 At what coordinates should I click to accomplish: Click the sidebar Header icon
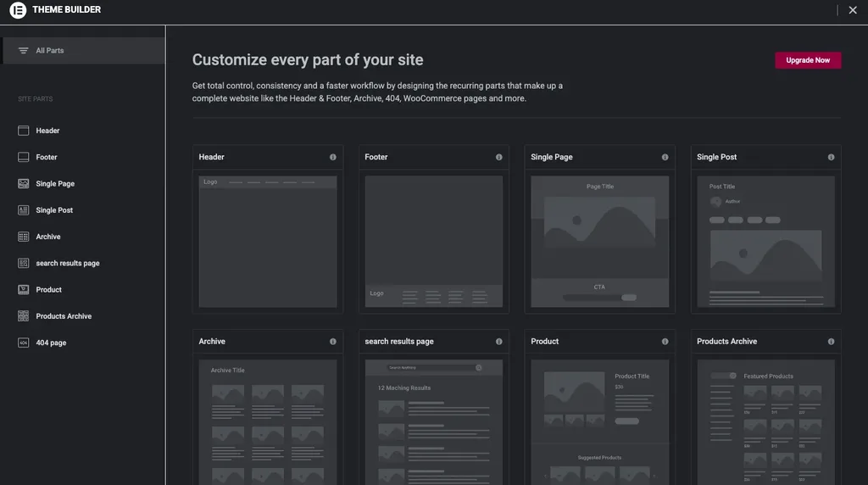[23, 131]
